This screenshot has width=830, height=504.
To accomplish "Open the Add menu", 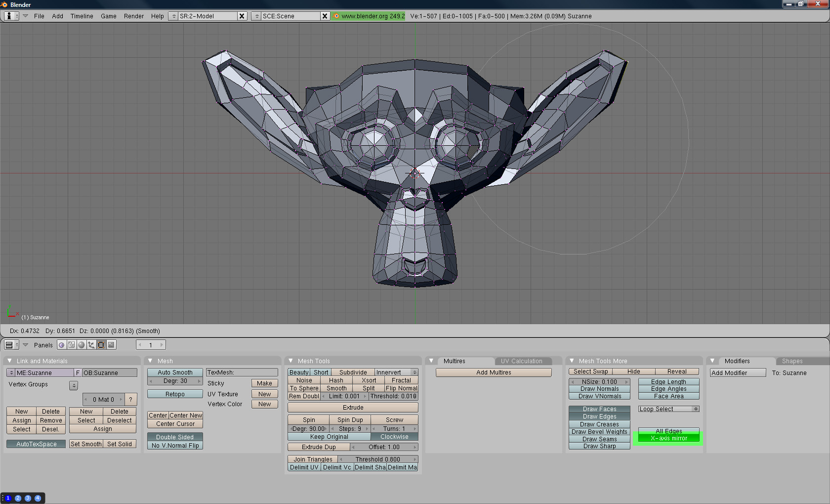I will click(57, 16).
